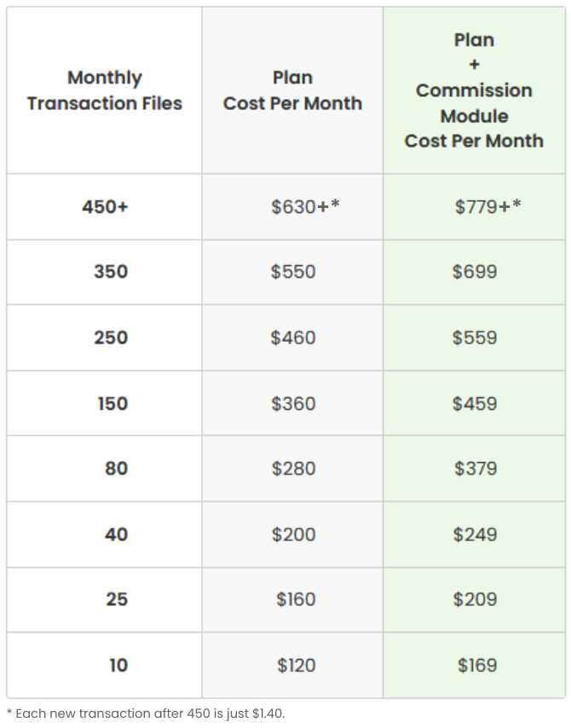Select the 250 transaction files cell
Image resolution: width=571 pixels, height=728 pixels.
click(111, 338)
